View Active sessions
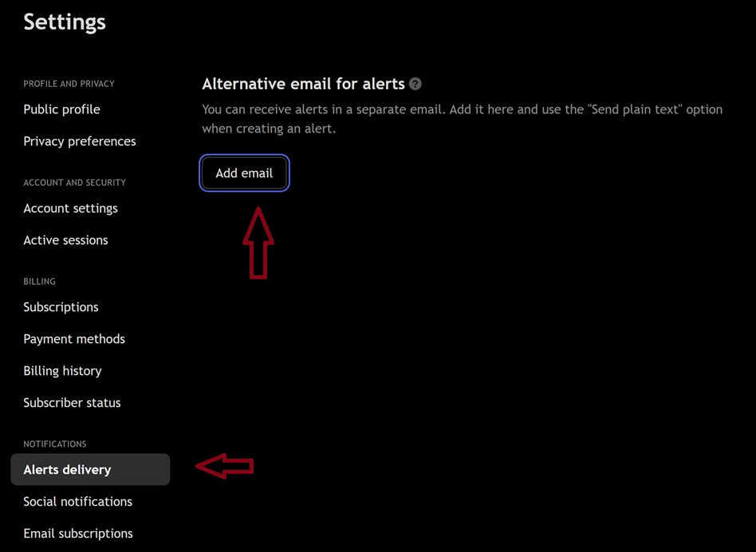The image size is (756, 552). [65, 239]
